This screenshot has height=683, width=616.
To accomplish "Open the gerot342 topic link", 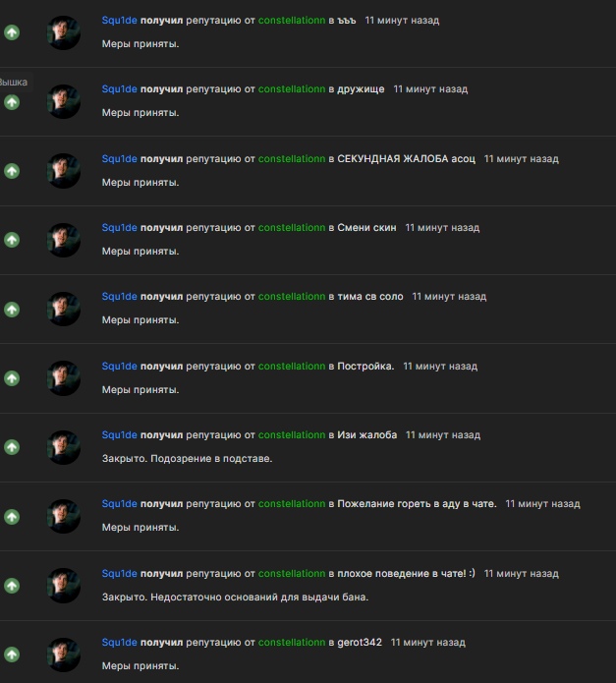I will pyautogui.click(x=360, y=643).
